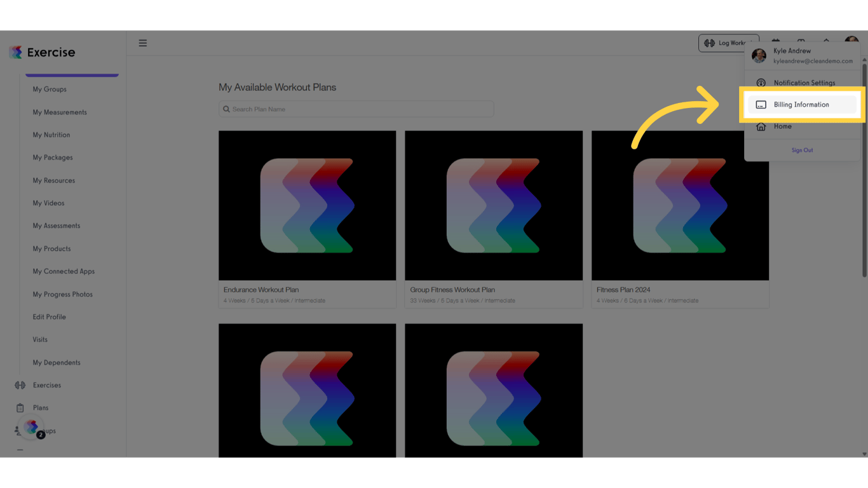This screenshot has height=488, width=868.
Task: Open Billing Information from the account menu
Action: coord(802,105)
